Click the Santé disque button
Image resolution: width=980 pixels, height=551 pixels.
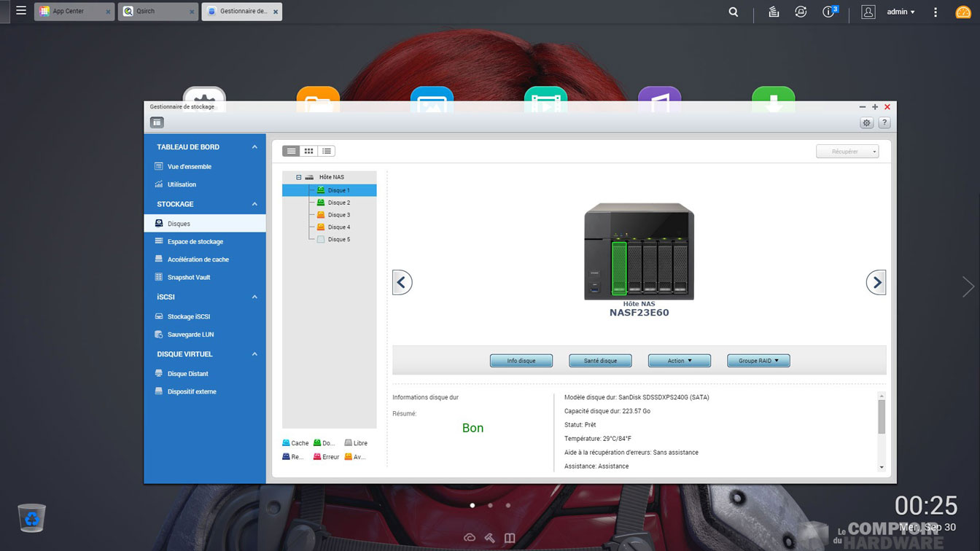pos(600,361)
